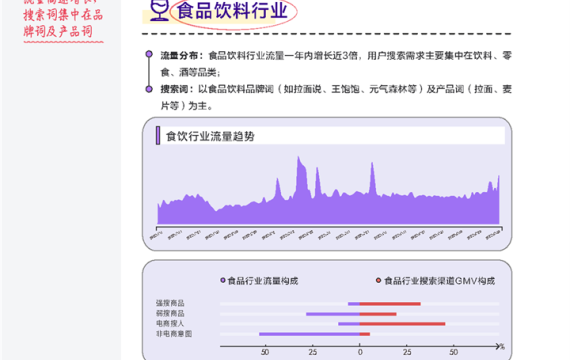Viewport: 570px width, 360px height.
Task: Click the row label 电商搜人
Action: point(170,323)
